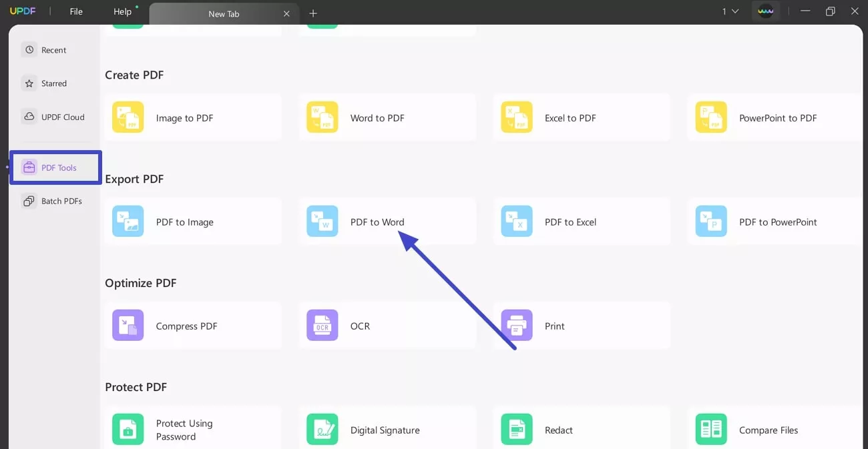Go to Starred files label
The width and height of the screenshot is (868, 449).
(54, 83)
